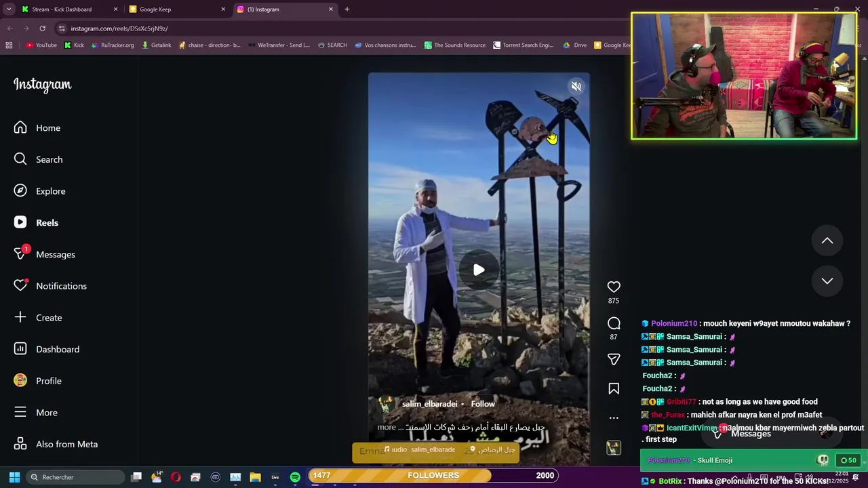Save the reel with the bookmark icon
Screen dimensions: 868x488
click(x=614, y=388)
